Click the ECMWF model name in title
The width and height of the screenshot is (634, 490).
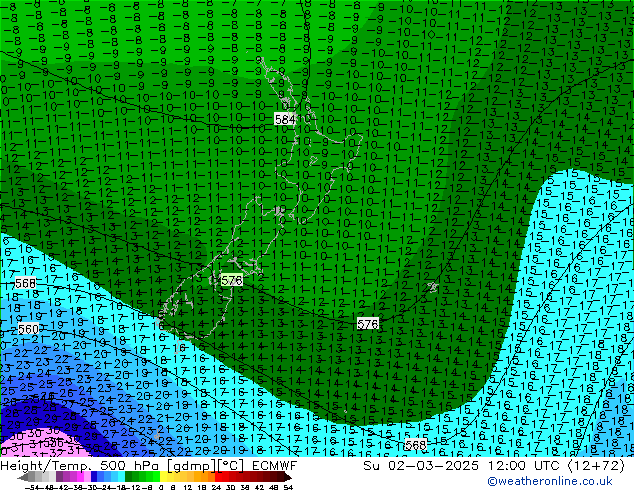point(275,466)
